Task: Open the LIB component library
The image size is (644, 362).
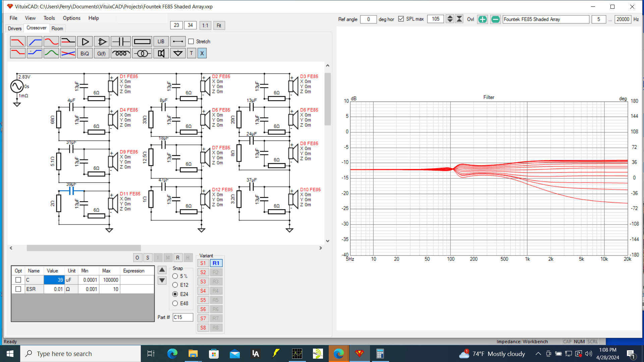Action: (x=161, y=42)
